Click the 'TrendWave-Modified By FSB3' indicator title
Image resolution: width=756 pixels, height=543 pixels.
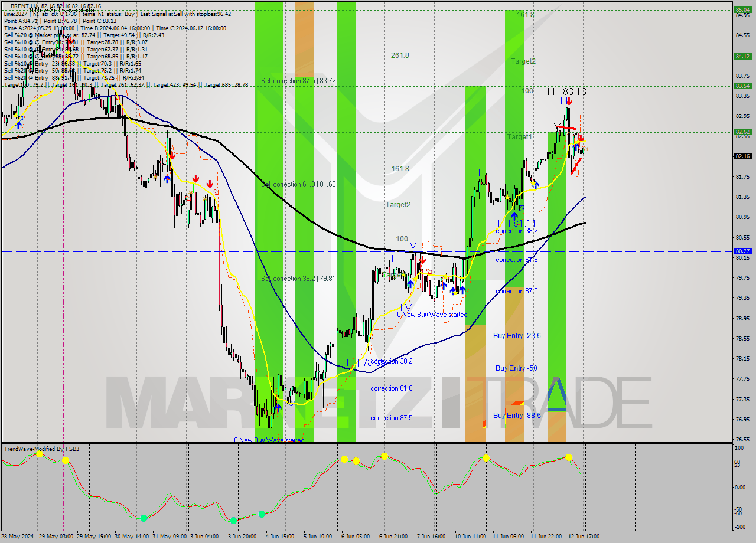pyautogui.click(x=42, y=449)
